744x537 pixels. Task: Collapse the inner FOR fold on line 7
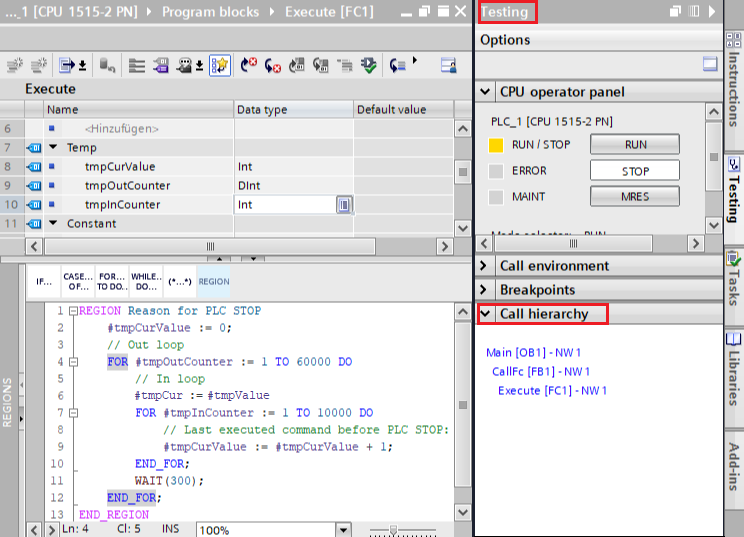click(73, 413)
